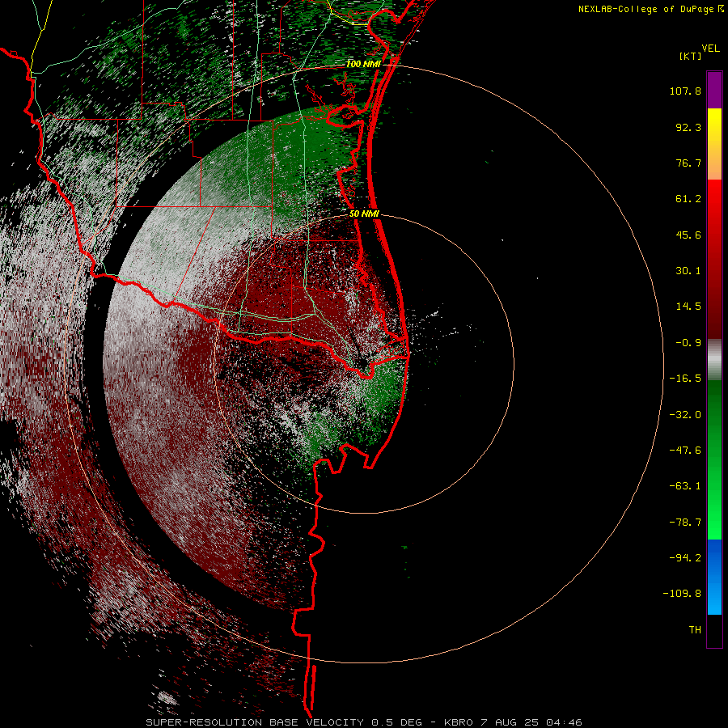
Task: Click the 61.2 velocity scale value
Action: click(x=688, y=199)
